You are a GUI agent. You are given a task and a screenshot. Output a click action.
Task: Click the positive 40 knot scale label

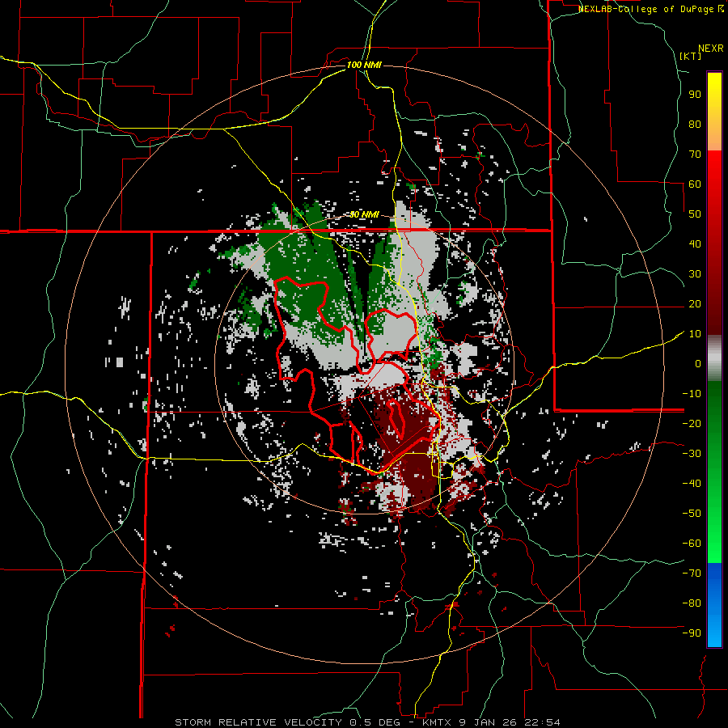pos(695,243)
